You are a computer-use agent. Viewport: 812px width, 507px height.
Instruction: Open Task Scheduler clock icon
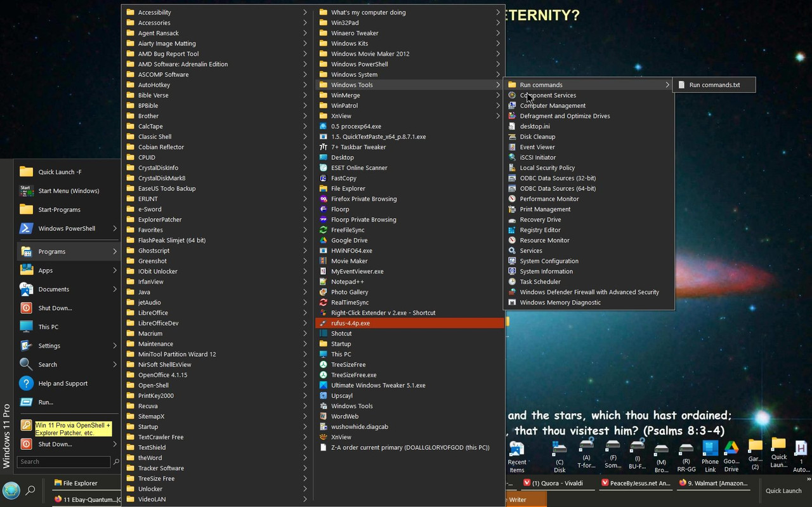tap(513, 282)
